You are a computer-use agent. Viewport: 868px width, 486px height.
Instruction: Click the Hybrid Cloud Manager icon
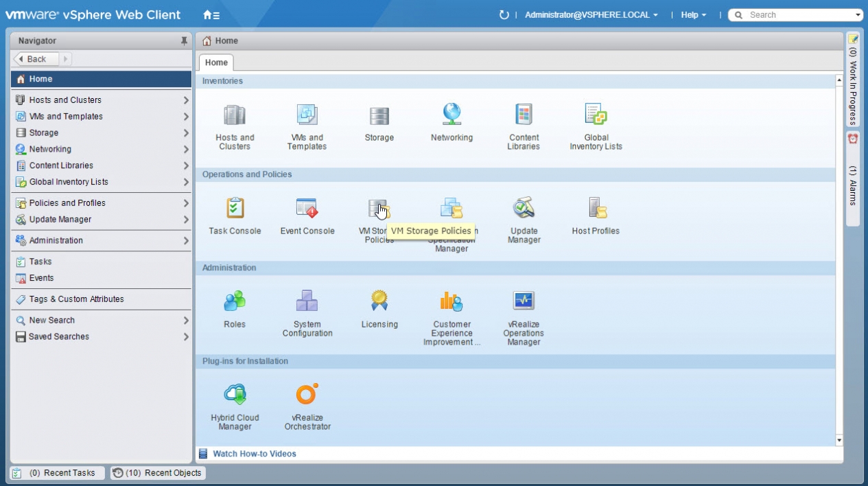click(235, 395)
